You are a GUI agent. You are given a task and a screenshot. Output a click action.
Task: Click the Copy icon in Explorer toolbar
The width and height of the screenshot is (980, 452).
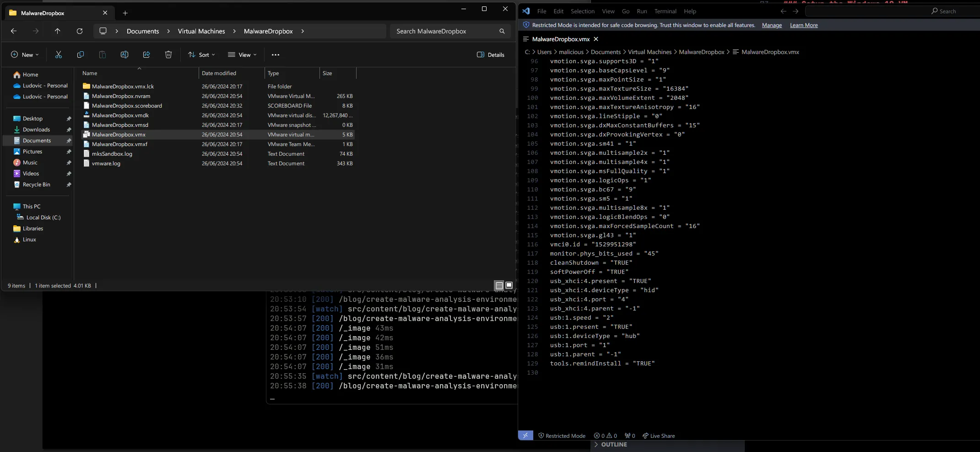point(81,55)
